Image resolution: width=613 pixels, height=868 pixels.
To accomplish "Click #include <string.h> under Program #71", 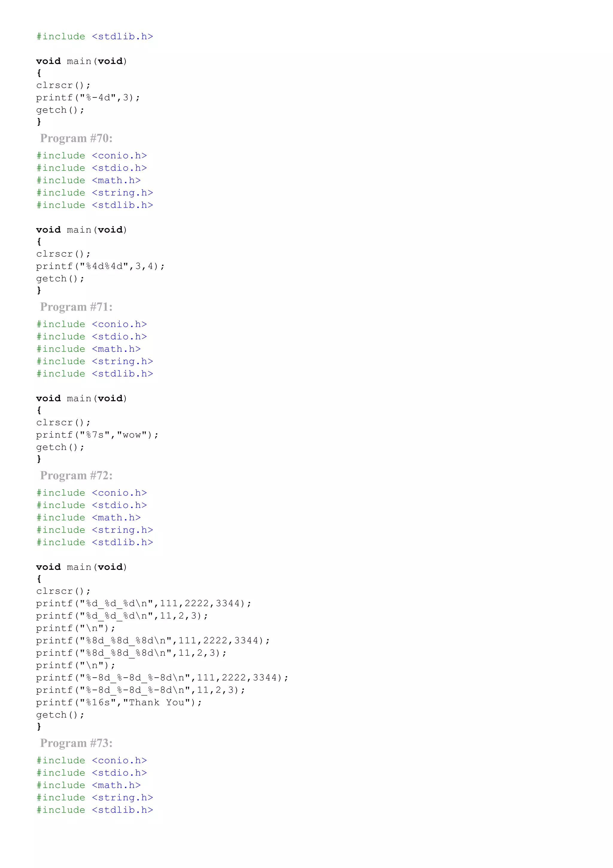I will point(94,362).
